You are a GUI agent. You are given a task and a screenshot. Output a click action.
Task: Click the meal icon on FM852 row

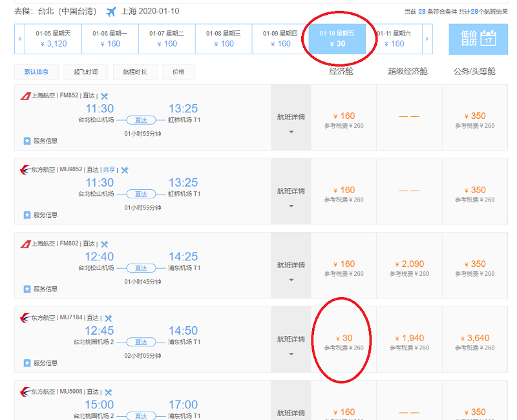pos(105,96)
